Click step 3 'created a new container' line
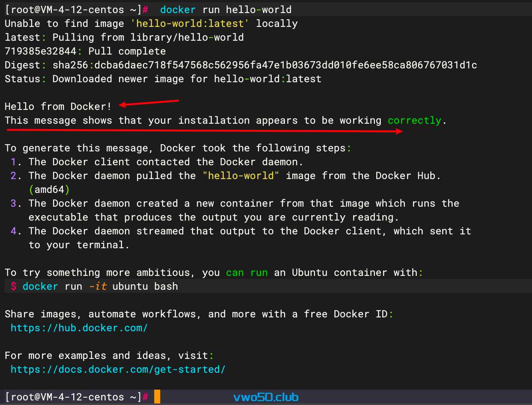This screenshot has width=532, height=405. (235, 203)
